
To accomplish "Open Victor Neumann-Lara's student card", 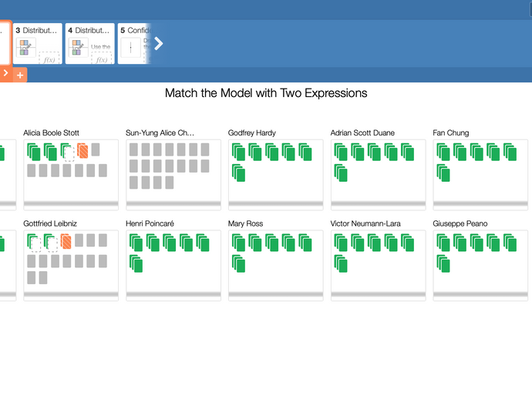I will tap(379, 266).
